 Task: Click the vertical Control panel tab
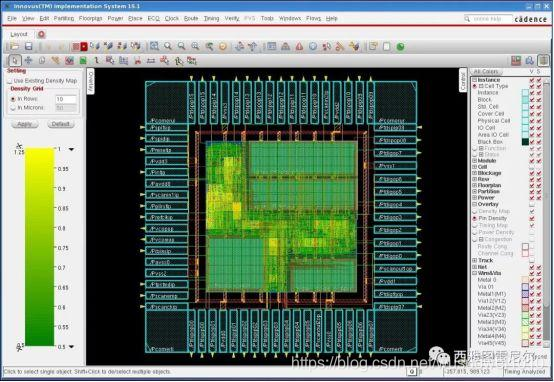463,80
